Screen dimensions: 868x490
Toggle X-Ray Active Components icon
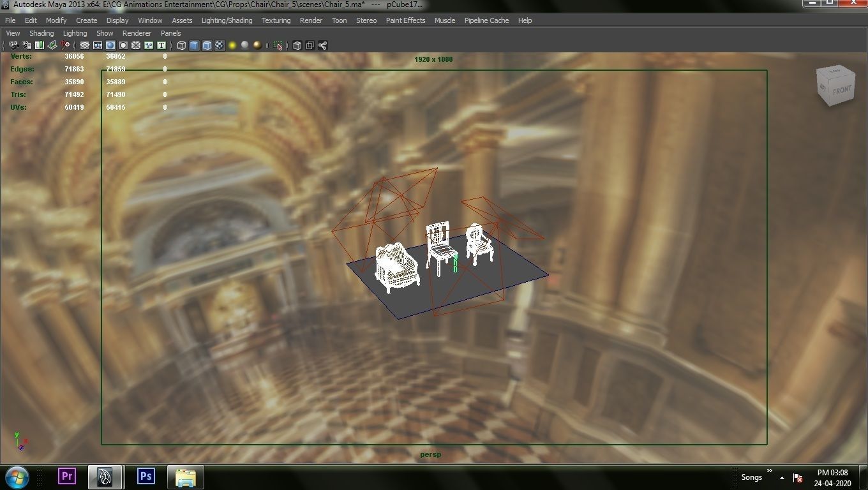pos(310,45)
